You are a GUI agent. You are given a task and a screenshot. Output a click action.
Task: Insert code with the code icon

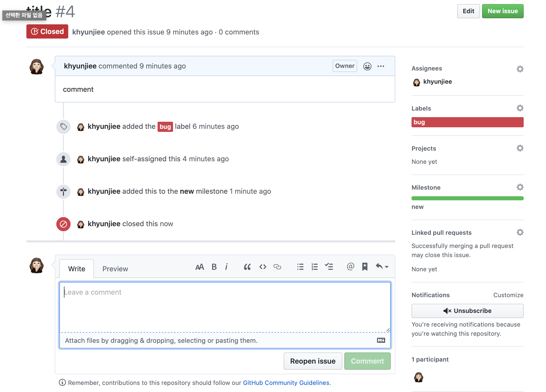click(263, 267)
